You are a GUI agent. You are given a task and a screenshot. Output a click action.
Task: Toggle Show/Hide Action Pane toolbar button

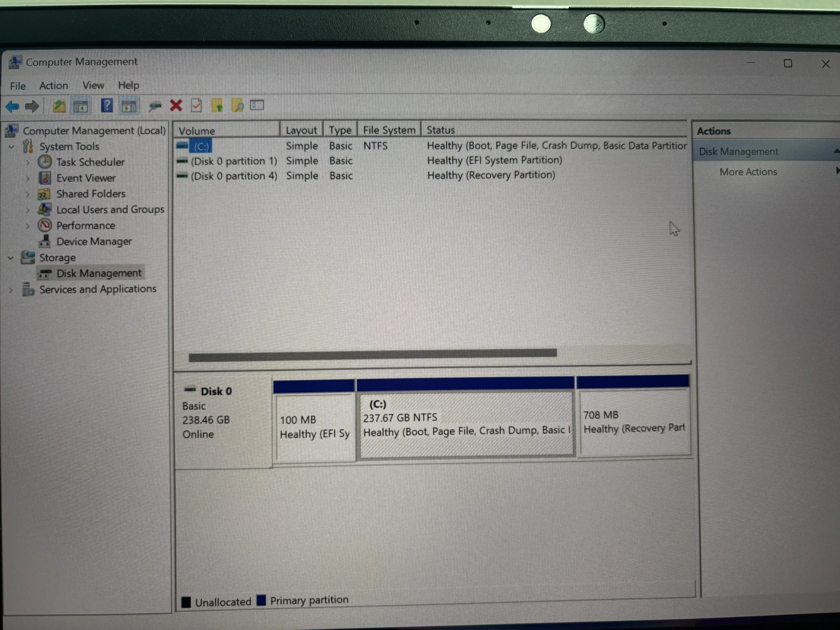129,107
